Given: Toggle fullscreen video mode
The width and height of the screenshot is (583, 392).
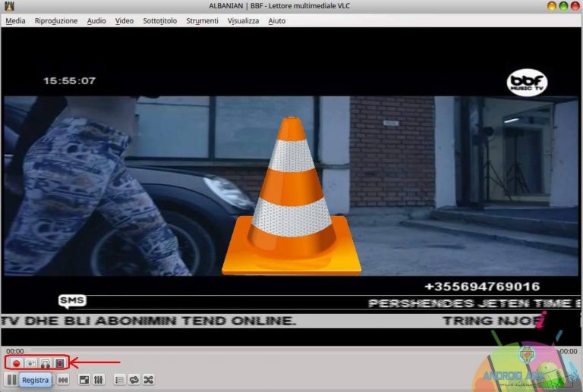Looking at the screenshot, I should (84, 380).
